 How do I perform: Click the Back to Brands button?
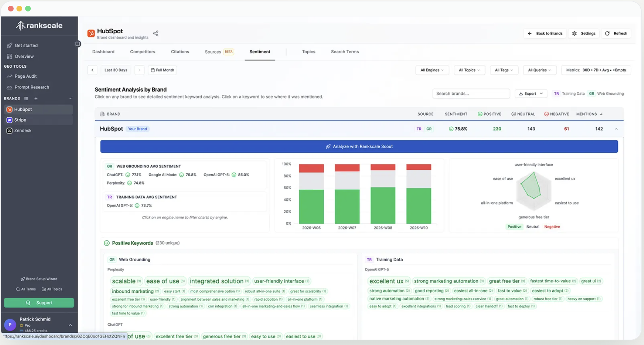click(x=545, y=33)
